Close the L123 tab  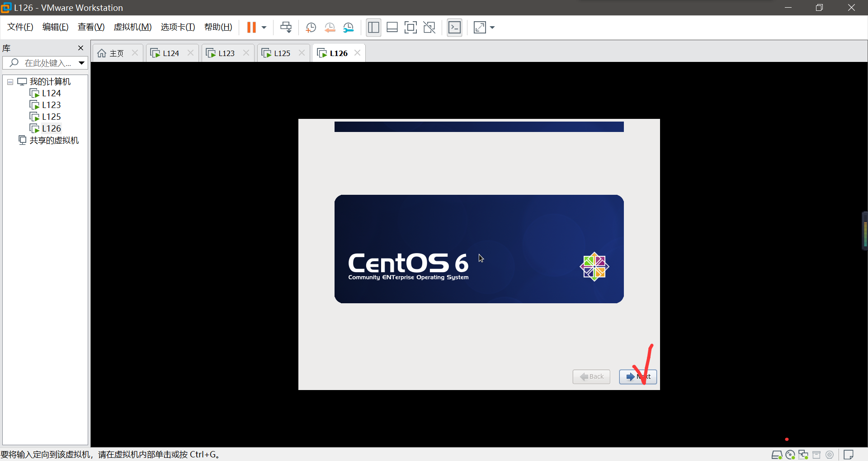click(x=246, y=53)
